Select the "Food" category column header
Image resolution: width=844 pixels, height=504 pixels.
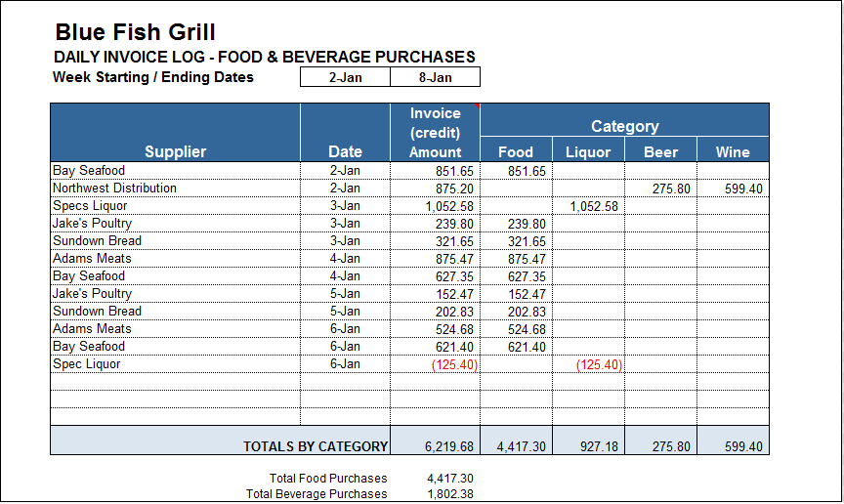coord(516,151)
